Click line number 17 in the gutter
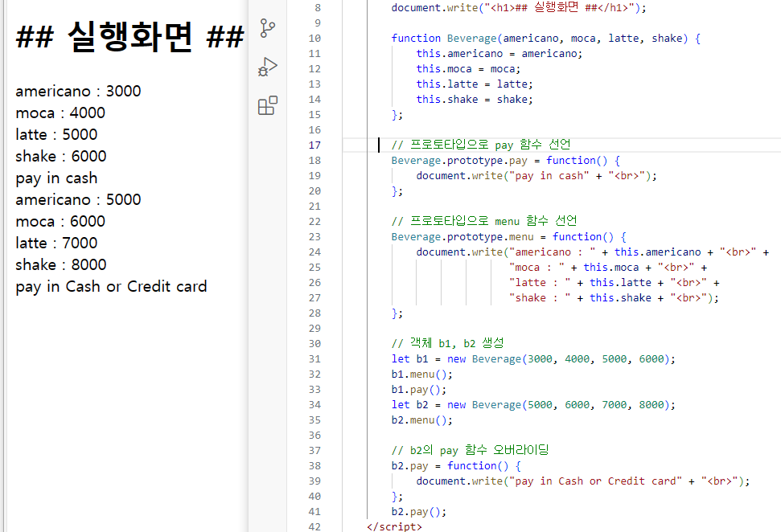Screen dimensions: 781x532 coord(314,145)
